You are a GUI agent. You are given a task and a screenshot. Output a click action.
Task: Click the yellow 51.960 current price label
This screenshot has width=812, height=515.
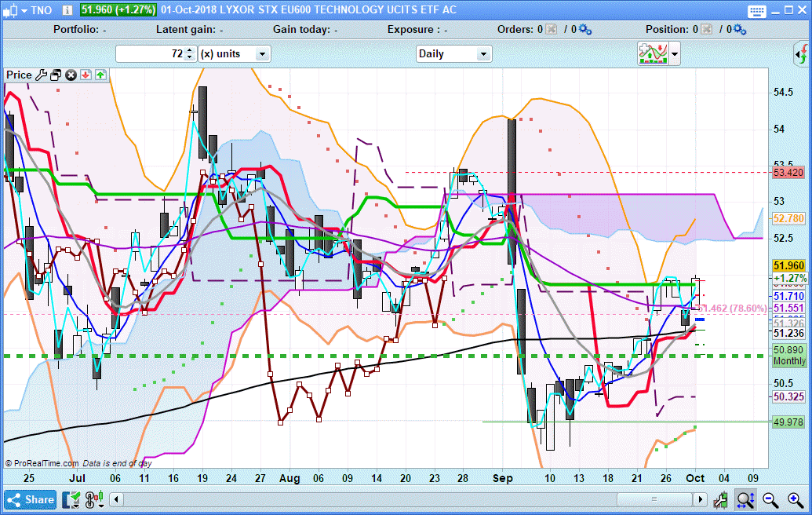point(788,266)
